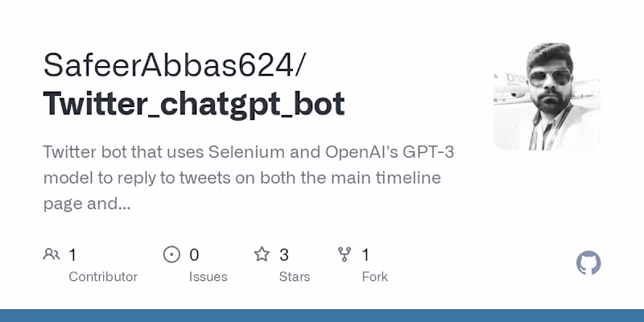
Task: Click the number 1 beside the fork icon
Action: pyautogui.click(x=365, y=255)
